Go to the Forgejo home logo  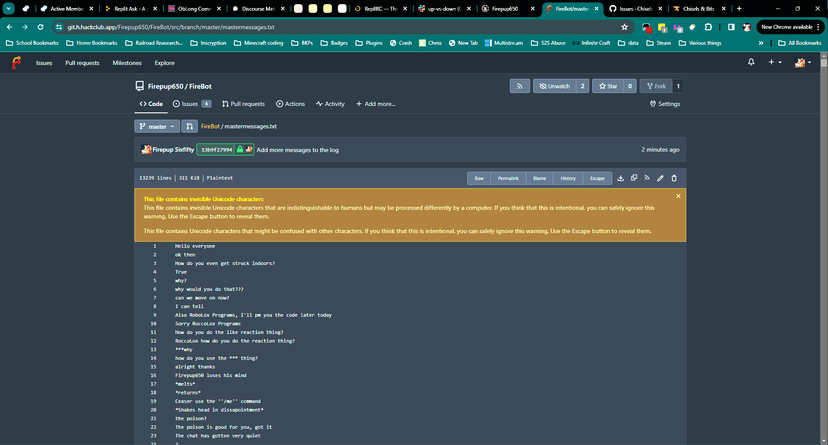16,63
